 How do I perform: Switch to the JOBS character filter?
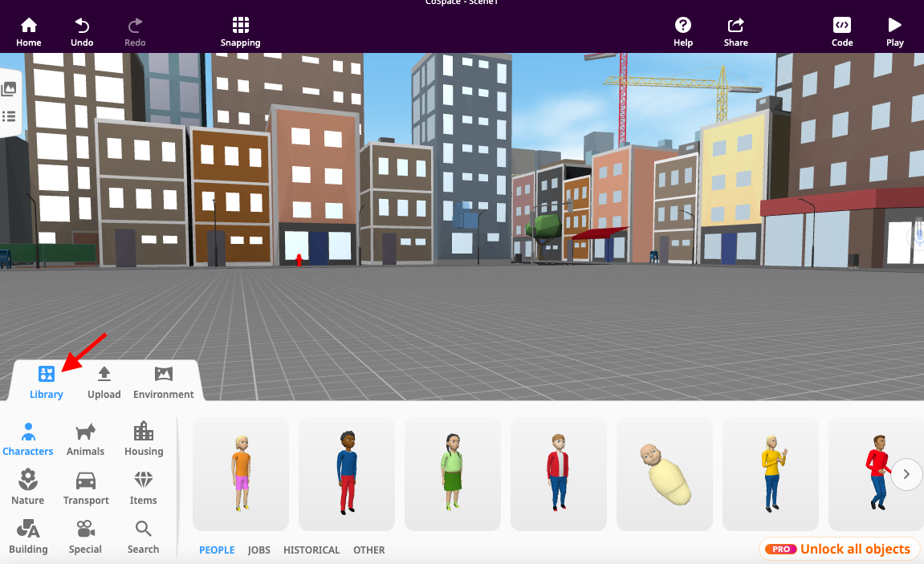(x=258, y=550)
